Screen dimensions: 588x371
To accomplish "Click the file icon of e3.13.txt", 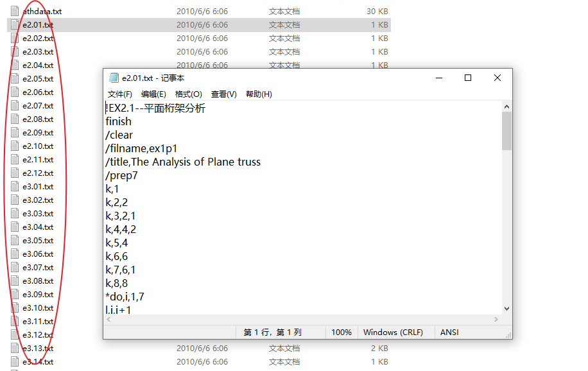I will (x=15, y=349).
